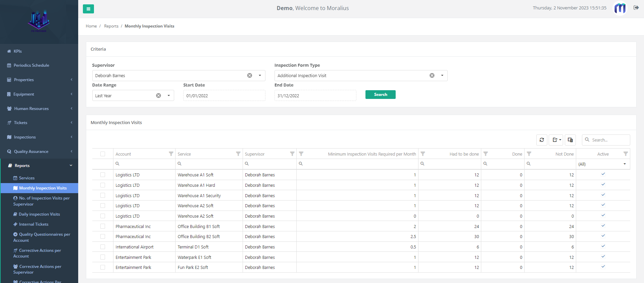Collapse the Reports sidebar menu
This screenshot has width=644, height=283.
click(40, 166)
